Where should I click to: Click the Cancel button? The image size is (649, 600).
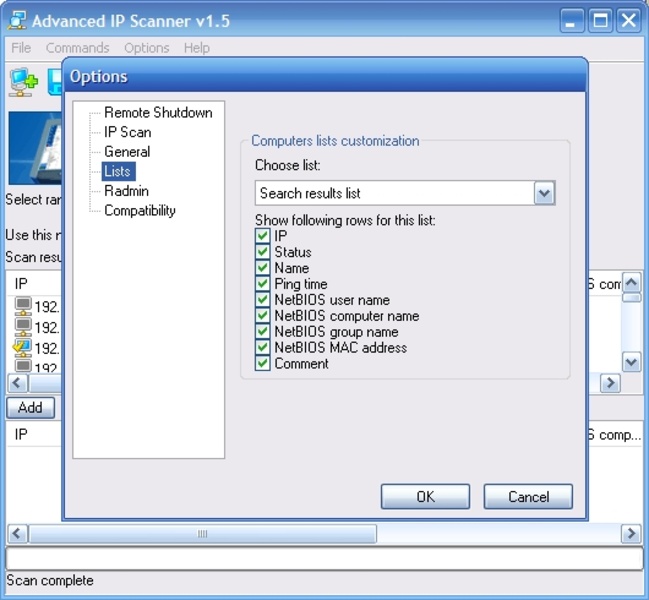[x=528, y=496]
